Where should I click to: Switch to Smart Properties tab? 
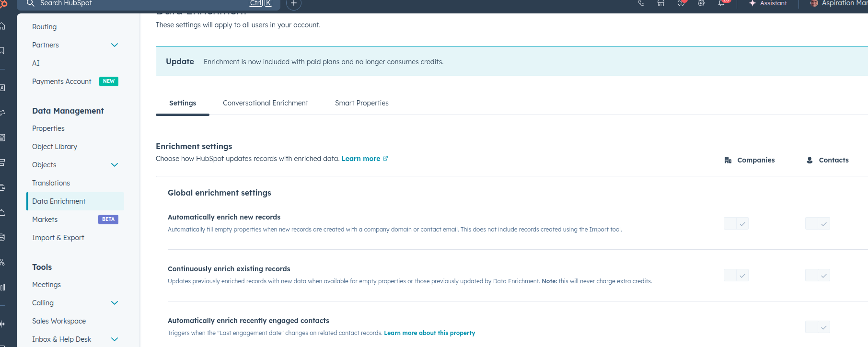362,103
